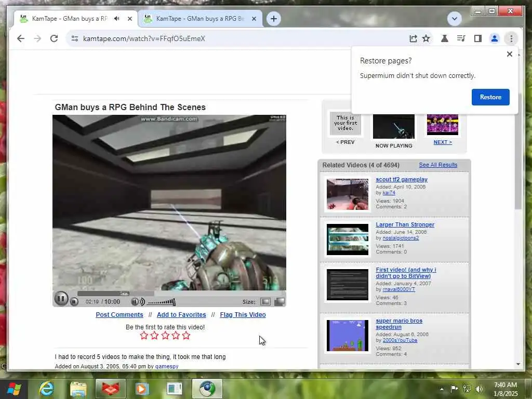
Task: Stop the video playback
Action: [x=74, y=302]
